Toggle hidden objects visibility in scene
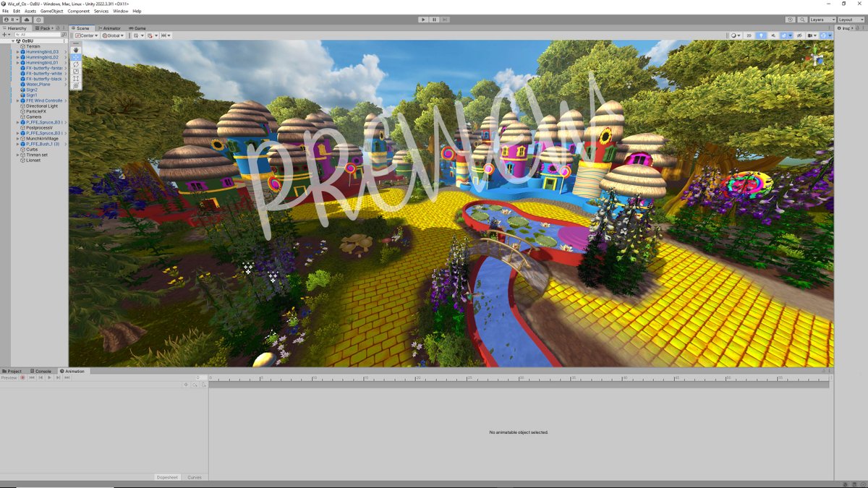Viewport: 868px width, 488px height. coord(799,35)
